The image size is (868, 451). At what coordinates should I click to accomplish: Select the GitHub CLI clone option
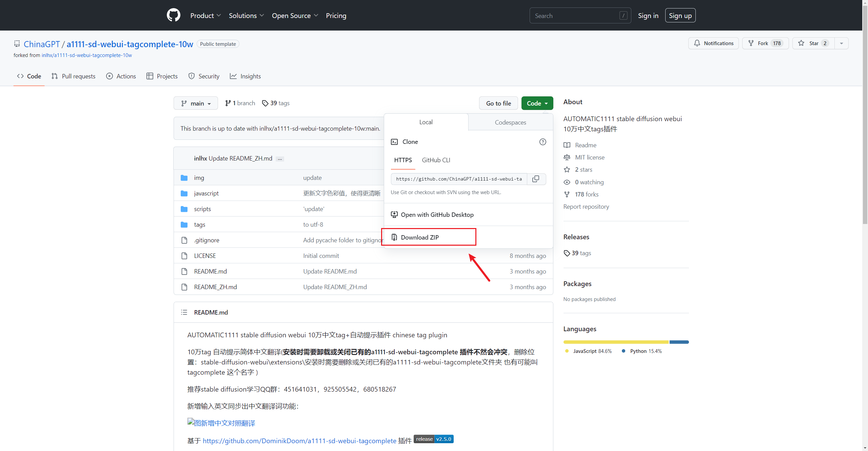[x=436, y=160]
